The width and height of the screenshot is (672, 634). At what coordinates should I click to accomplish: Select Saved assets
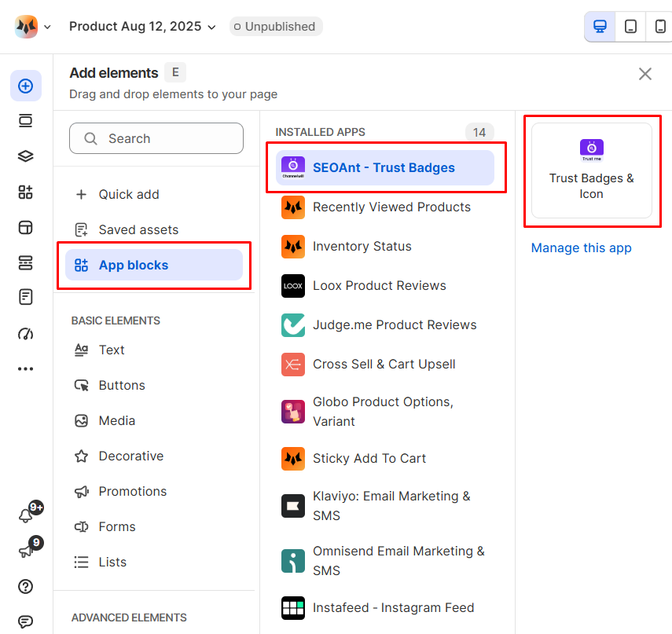(x=154, y=229)
